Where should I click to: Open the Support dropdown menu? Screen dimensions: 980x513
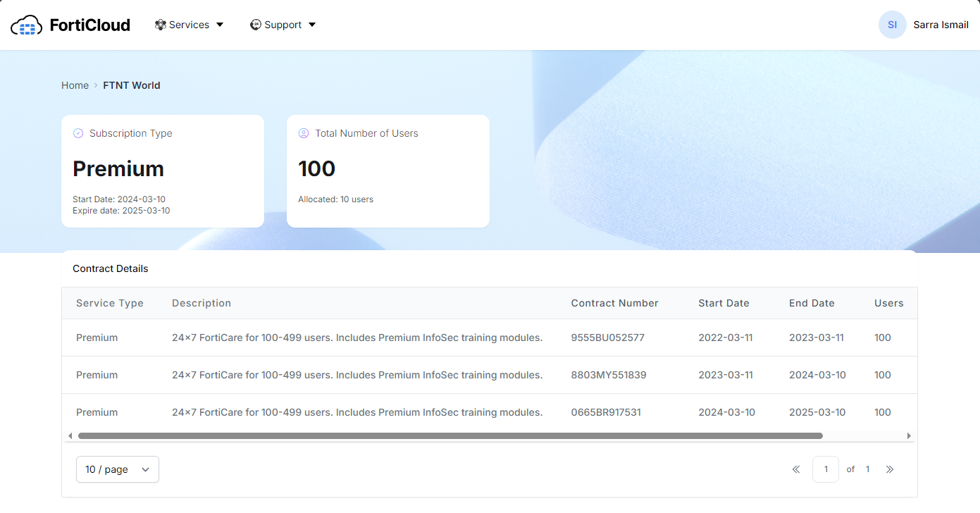(283, 25)
